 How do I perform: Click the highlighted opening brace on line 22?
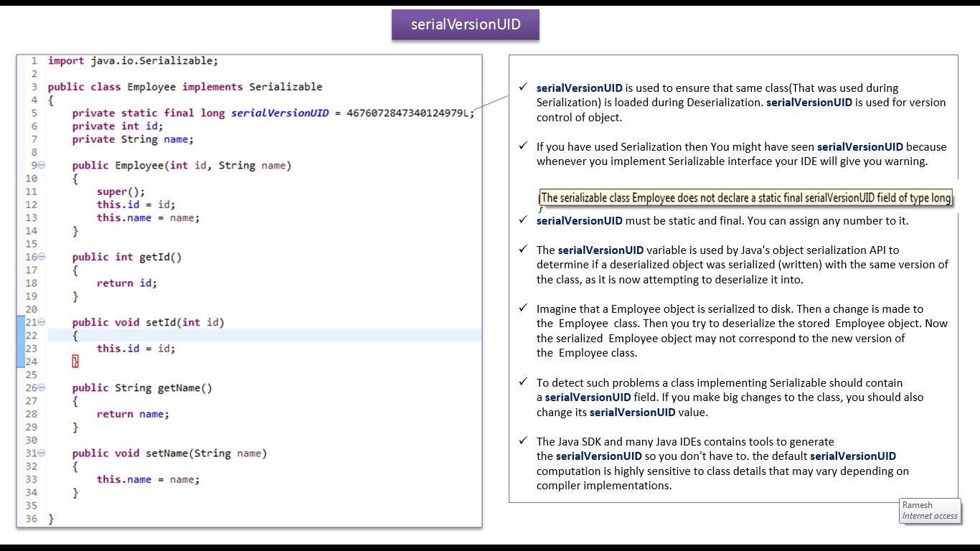pos(75,335)
